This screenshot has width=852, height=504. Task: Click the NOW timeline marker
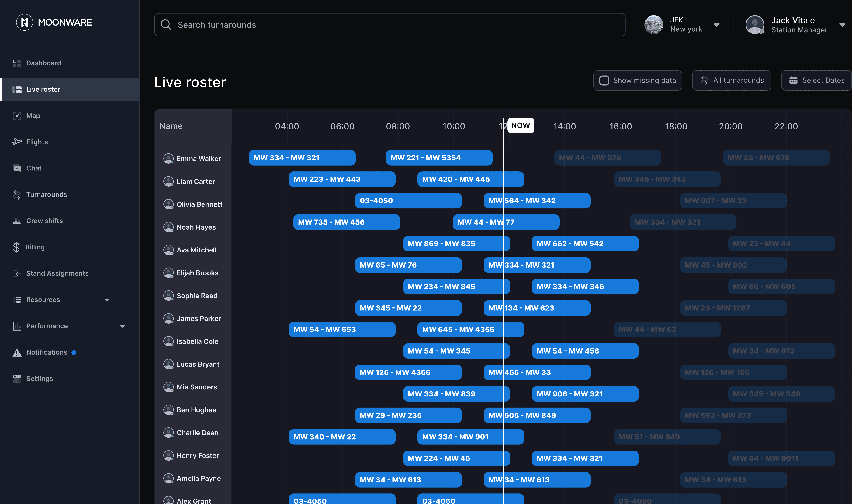pyautogui.click(x=520, y=126)
